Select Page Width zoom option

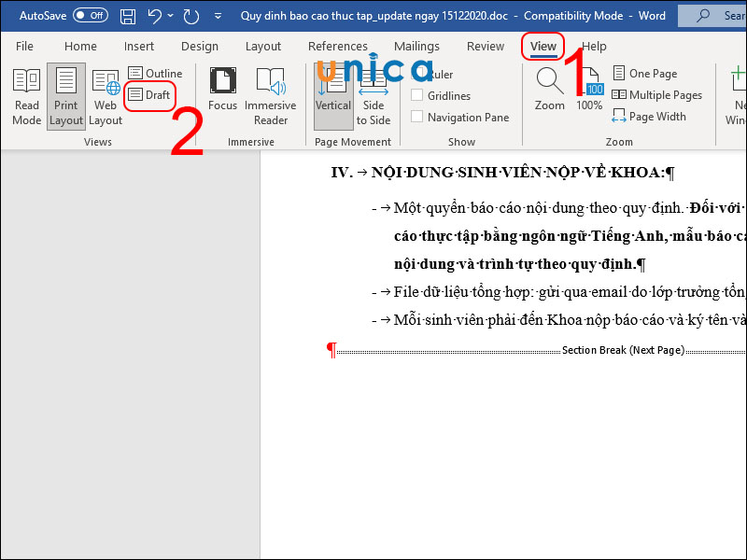click(x=649, y=117)
